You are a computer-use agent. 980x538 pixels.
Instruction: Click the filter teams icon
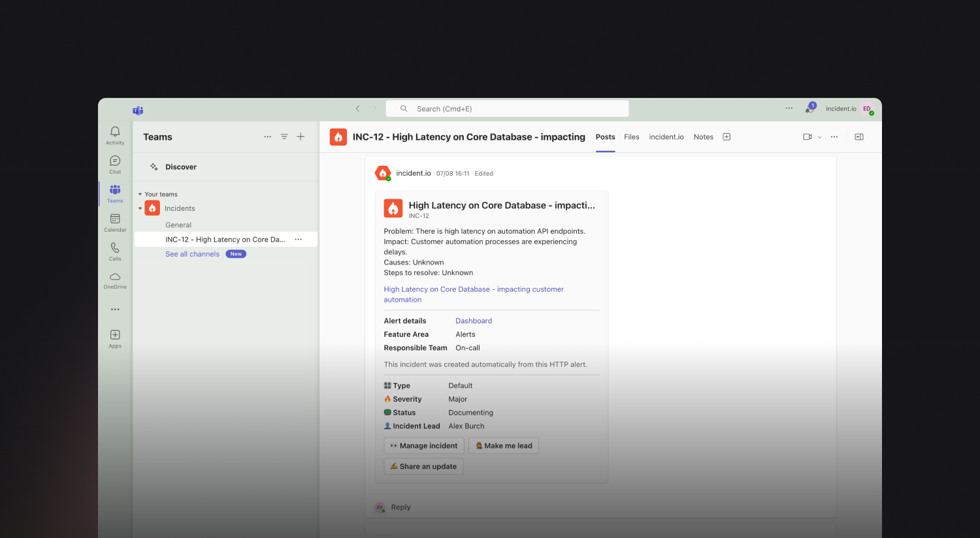284,136
